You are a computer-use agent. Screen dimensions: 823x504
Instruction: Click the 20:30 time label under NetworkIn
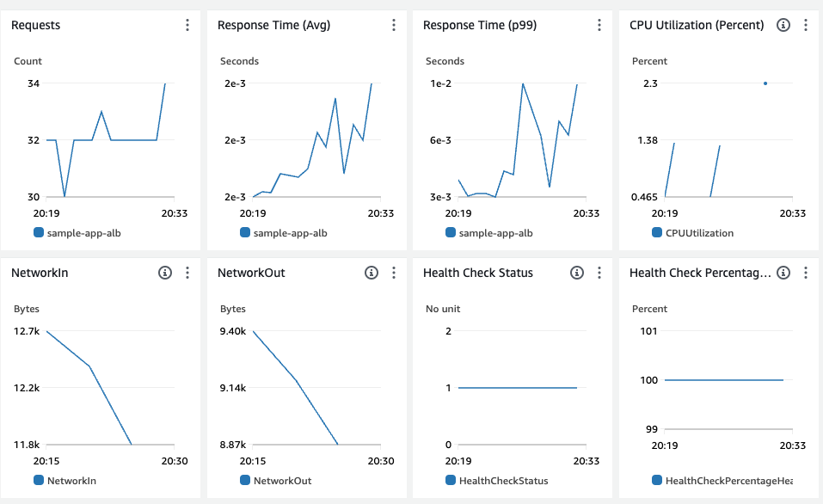click(175, 461)
